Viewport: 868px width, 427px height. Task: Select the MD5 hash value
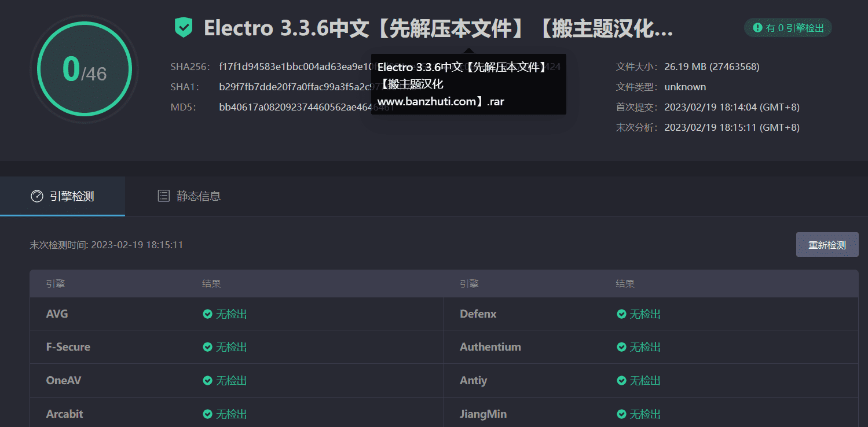click(307, 107)
